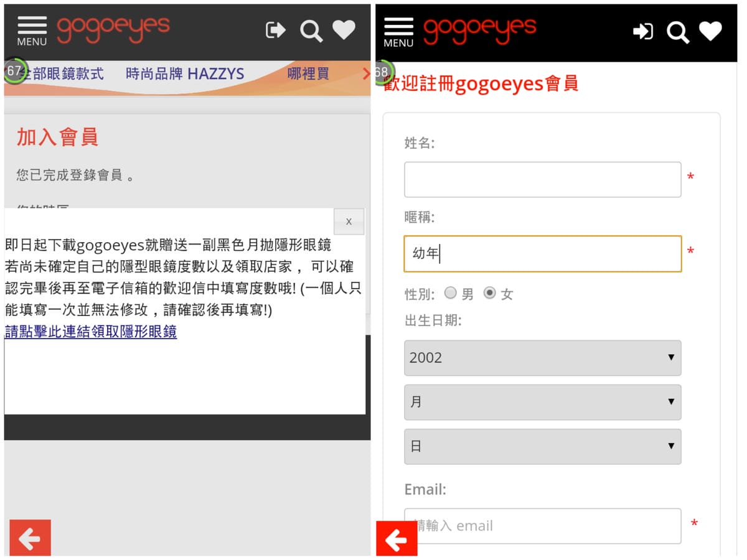The width and height of the screenshot is (747, 560).
Task: Click the 暱稱 nickname field containing 幼年
Action: pyautogui.click(x=543, y=254)
